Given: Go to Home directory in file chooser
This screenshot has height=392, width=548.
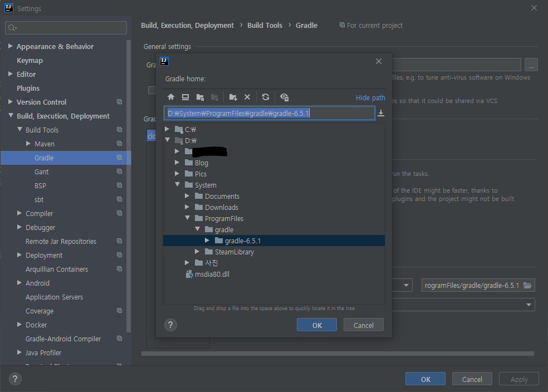Looking at the screenshot, I should (x=171, y=97).
